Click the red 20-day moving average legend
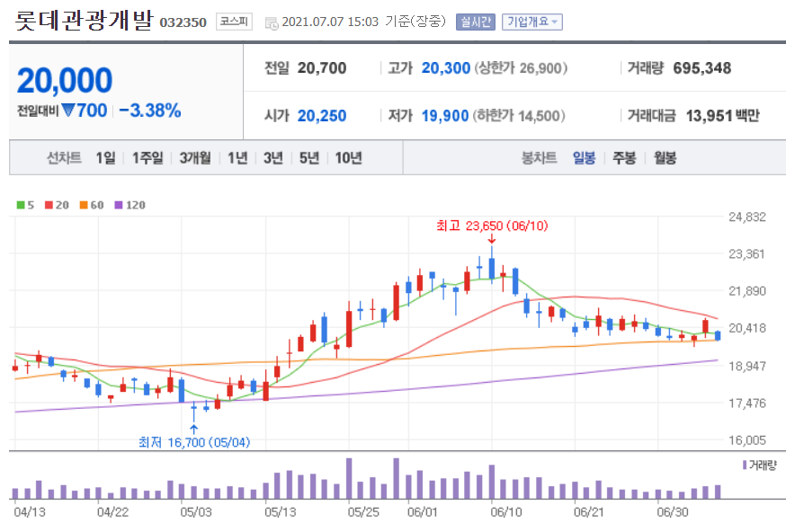Viewport: 786px width, 532px height. (57, 205)
